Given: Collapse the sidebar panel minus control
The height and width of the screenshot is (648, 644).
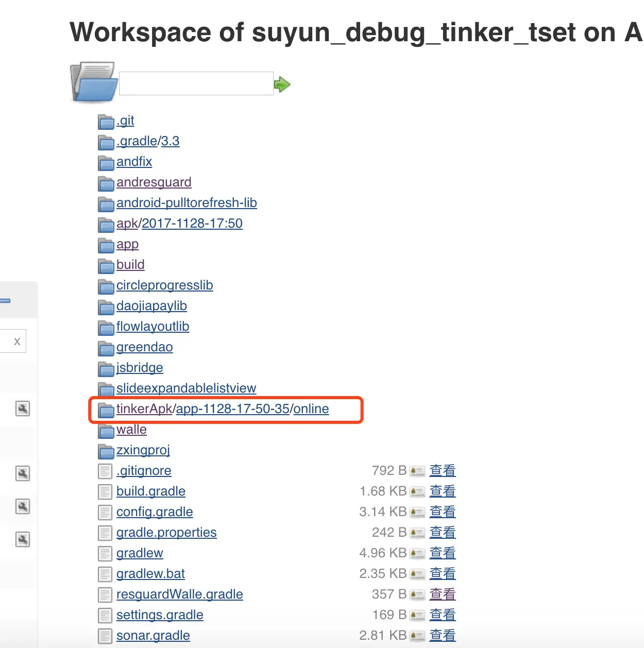Looking at the screenshot, I should pos(5,300).
